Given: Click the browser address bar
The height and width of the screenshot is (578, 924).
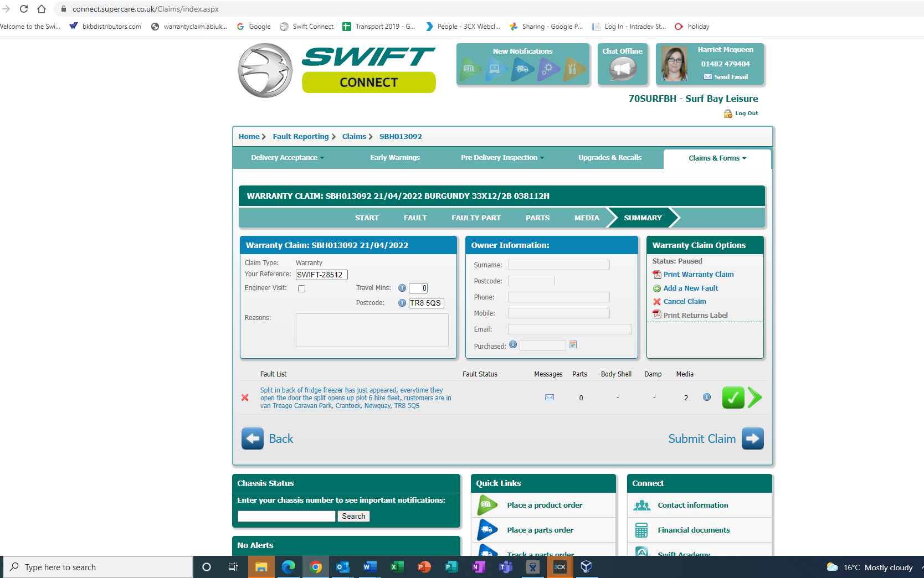Looking at the screenshot, I should click(487, 9).
